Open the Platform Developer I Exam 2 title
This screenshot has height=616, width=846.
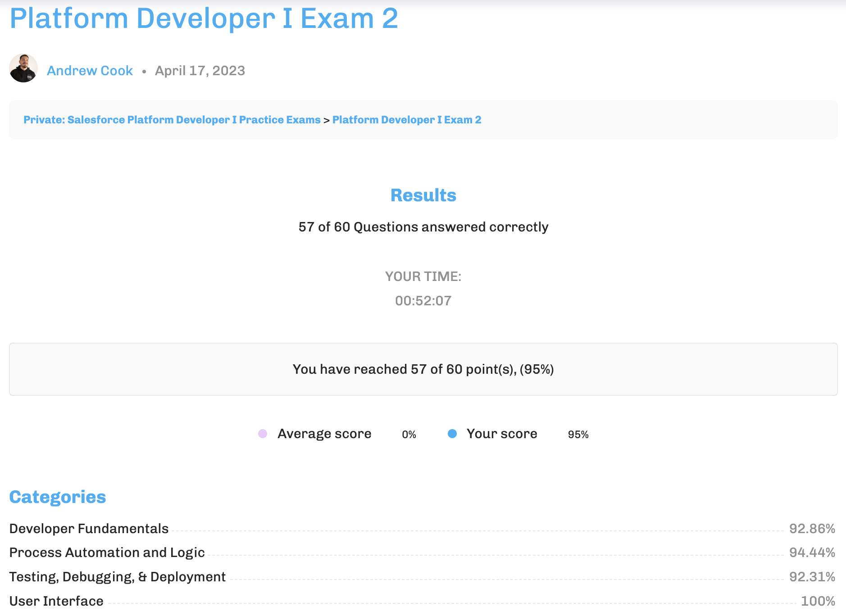(204, 18)
